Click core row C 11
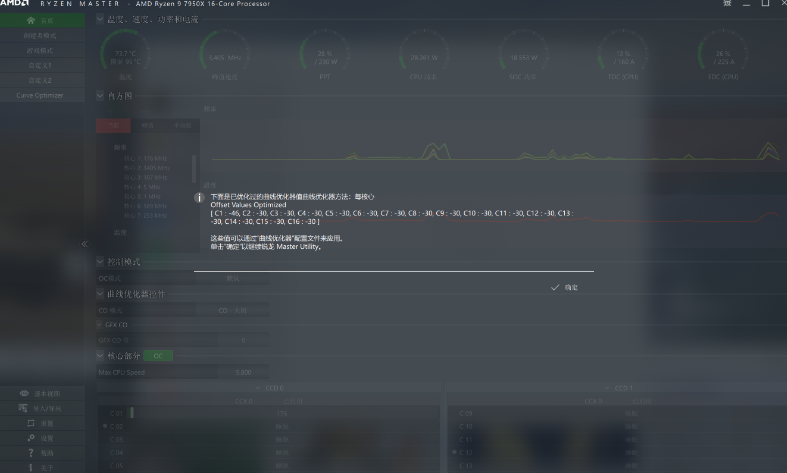The width and height of the screenshot is (787, 473). (617, 439)
